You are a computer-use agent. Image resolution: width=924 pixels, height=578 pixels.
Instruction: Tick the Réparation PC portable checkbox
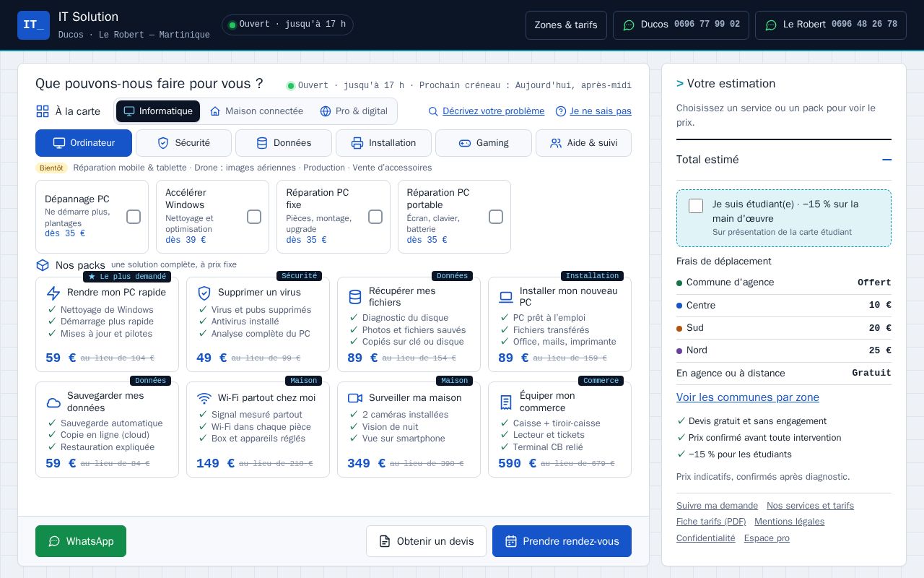pos(496,217)
